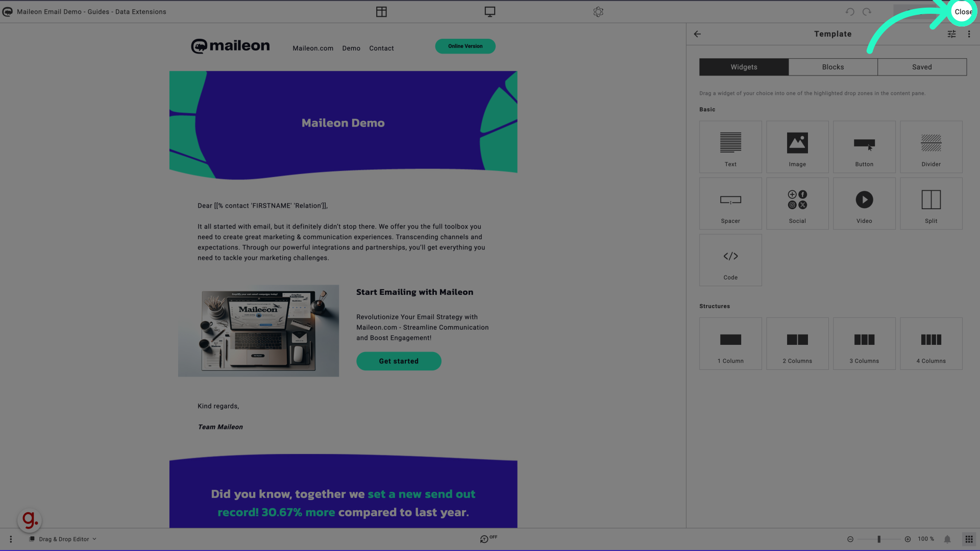Enable the Drag & Drop Editor mode
Viewport: 980px width, 551px height.
pos(63,538)
